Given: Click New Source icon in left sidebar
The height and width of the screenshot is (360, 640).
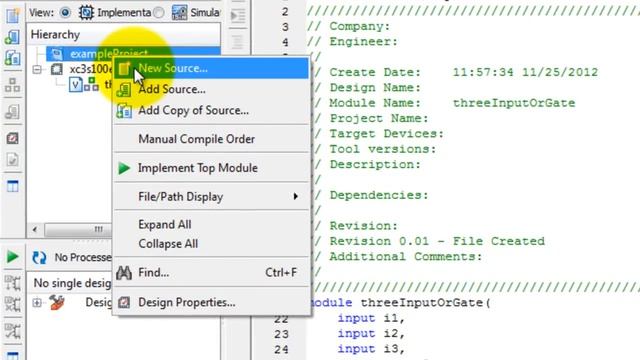Looking at the screenshot, I should click(x=12, y=15).
